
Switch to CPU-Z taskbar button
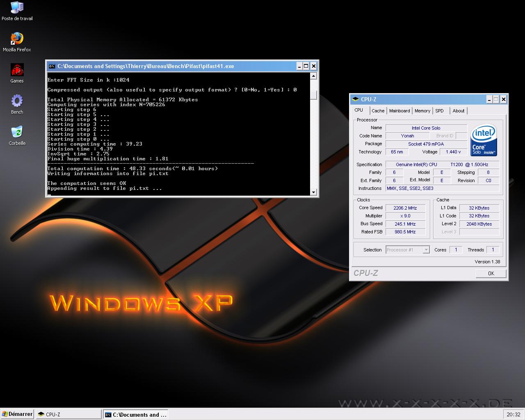[x=68, y=414]
